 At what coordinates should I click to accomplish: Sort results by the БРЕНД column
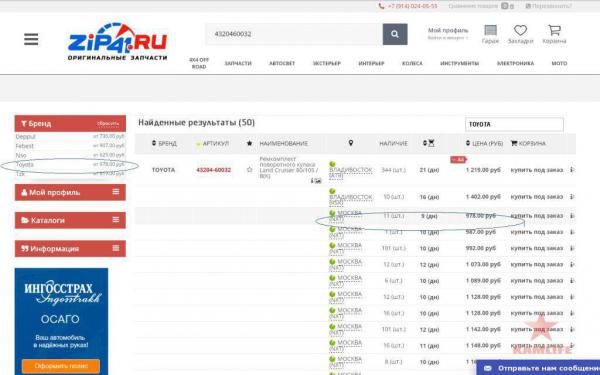pyautogui.click(x=164, y=143)
